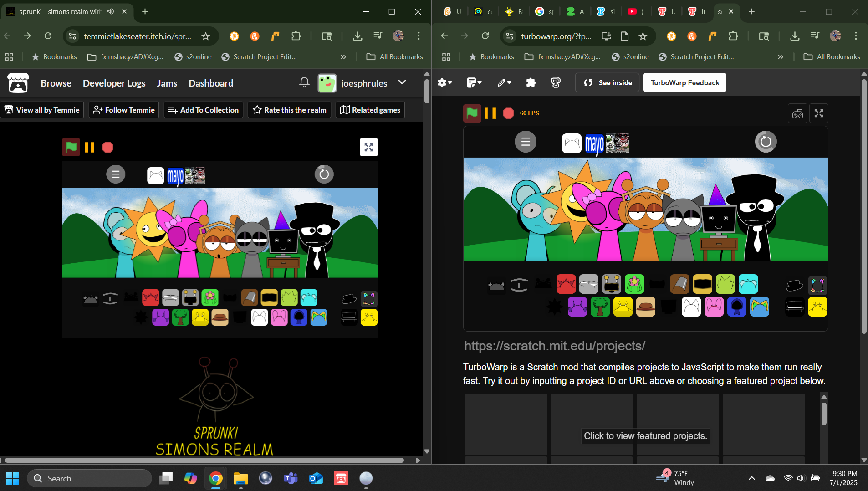The image size is (868, 491).
Task: Click horizontal scrollbar in itch.io page
Action: [204, 460]
